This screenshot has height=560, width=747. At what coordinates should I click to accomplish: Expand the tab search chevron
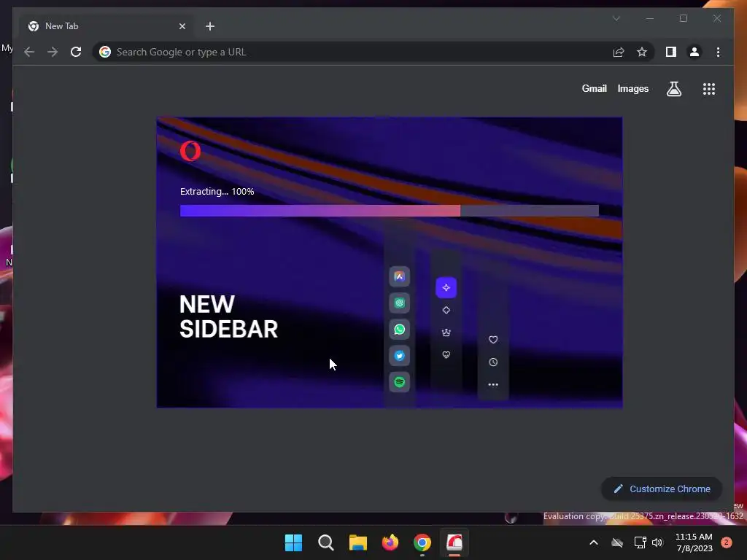(x=616, y=18)
